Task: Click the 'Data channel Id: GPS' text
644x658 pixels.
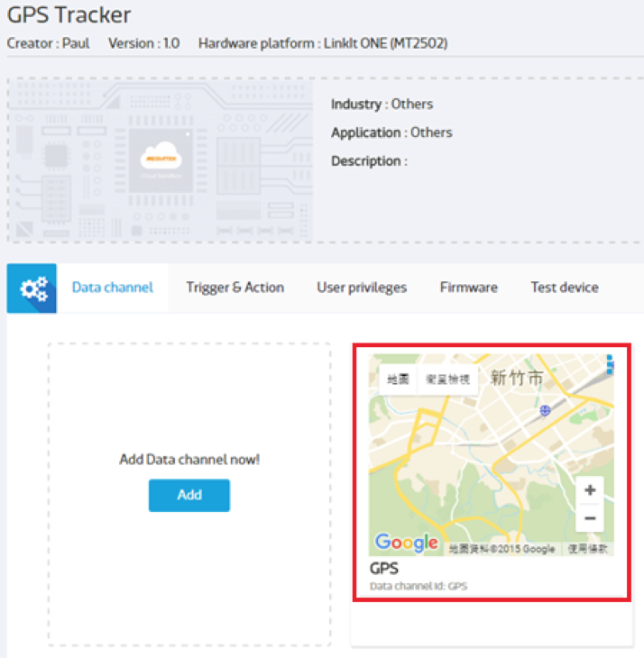Action: (x=419, y=586)
